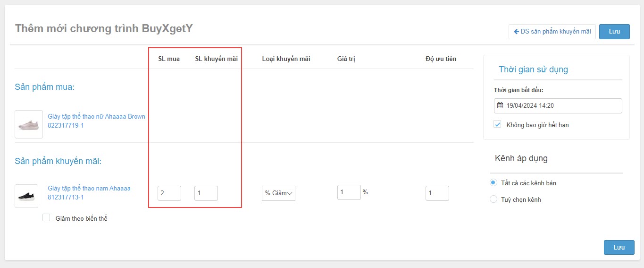
Task: Open the 'Giày tập thể thao nữ Ahaaaa Brown' link
Action: [96, 116]
